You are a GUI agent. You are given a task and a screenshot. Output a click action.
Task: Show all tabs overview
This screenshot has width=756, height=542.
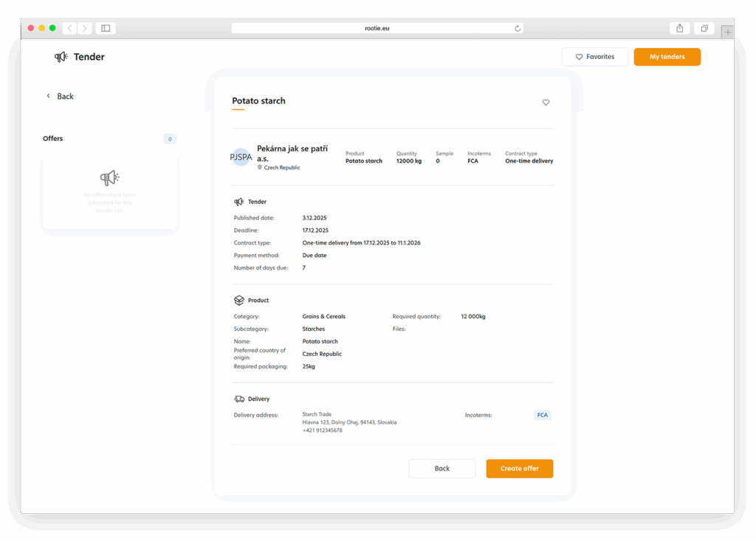[x=704, y=28]
